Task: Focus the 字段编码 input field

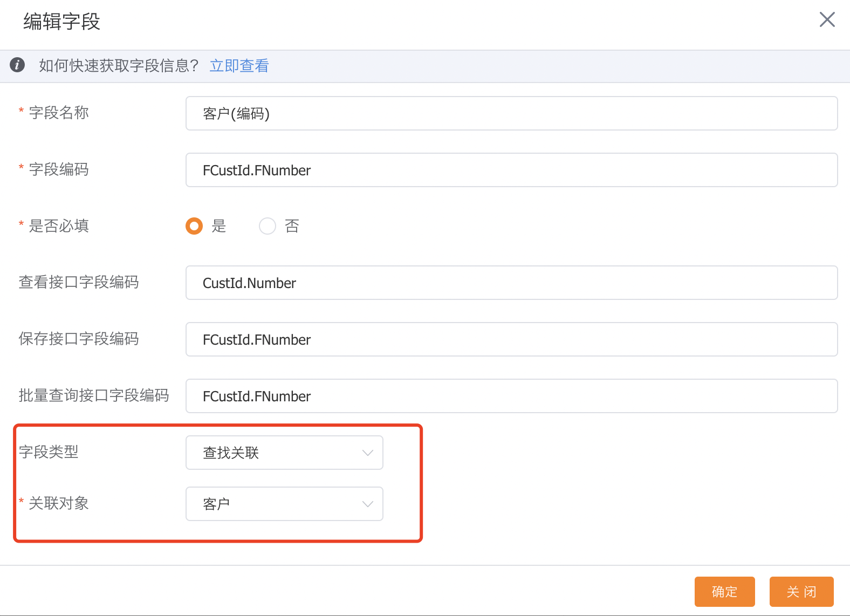Action: click(511, 170)
